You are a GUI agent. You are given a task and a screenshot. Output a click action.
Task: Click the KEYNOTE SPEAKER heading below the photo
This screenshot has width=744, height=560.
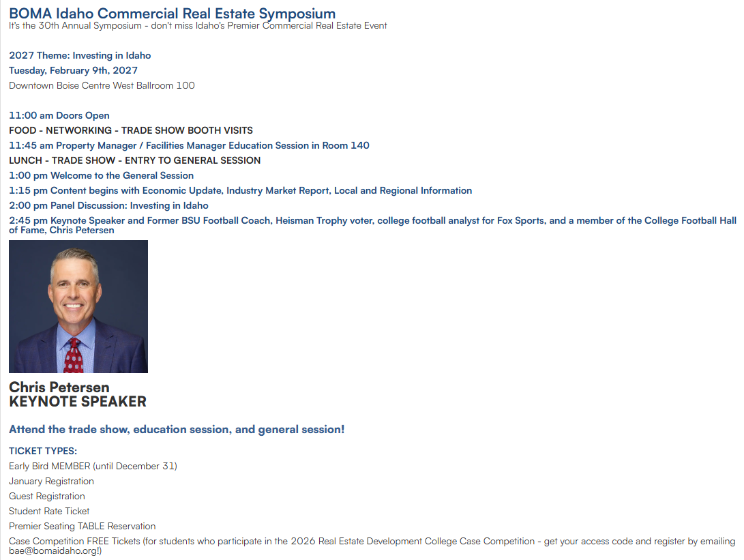click(78, 402)
